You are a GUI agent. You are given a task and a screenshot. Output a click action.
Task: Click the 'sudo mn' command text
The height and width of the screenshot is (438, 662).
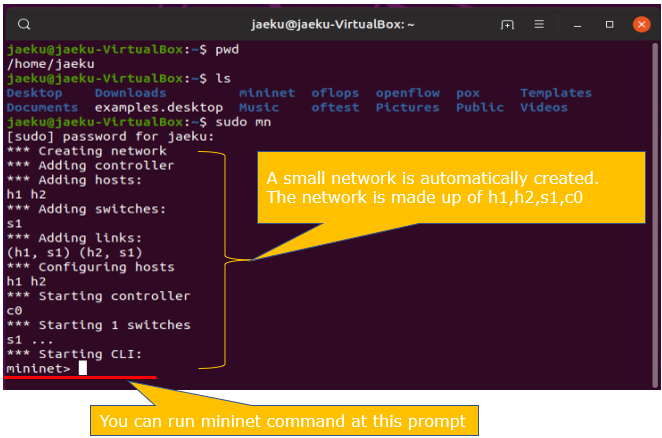point(243,122)
